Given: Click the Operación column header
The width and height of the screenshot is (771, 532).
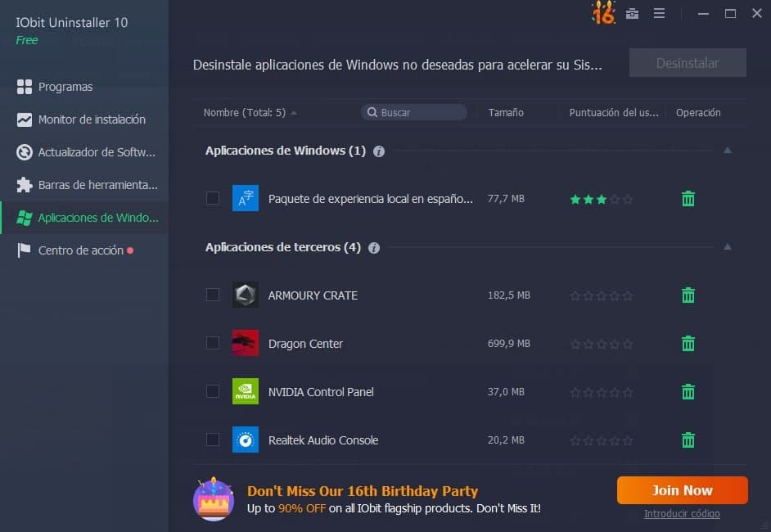Looking at the screenshot, I should [698, 113].
